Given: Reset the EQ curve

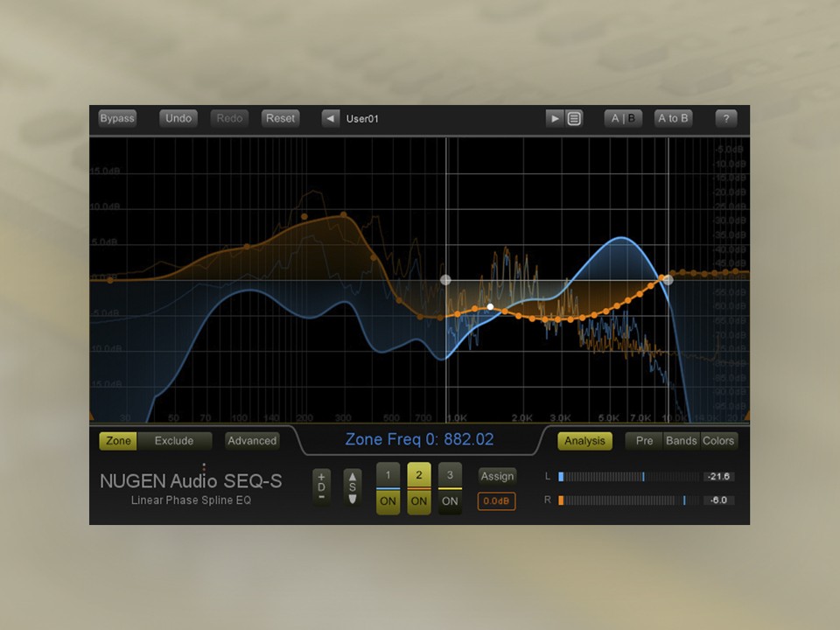Looking at the screenshot, I should click(280, 118).
